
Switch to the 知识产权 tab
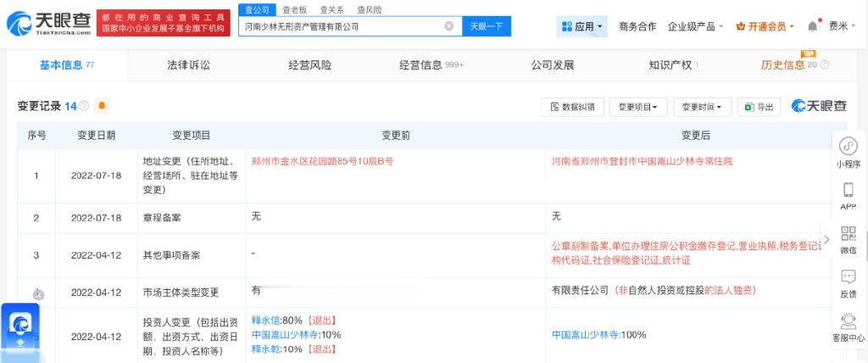point(673,64)
